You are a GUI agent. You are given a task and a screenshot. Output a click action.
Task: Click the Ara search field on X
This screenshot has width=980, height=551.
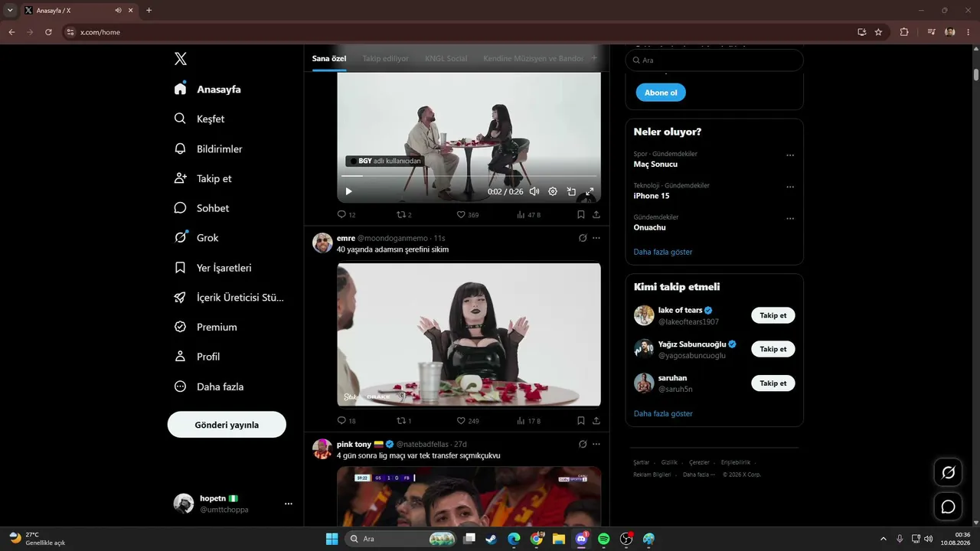714,60
